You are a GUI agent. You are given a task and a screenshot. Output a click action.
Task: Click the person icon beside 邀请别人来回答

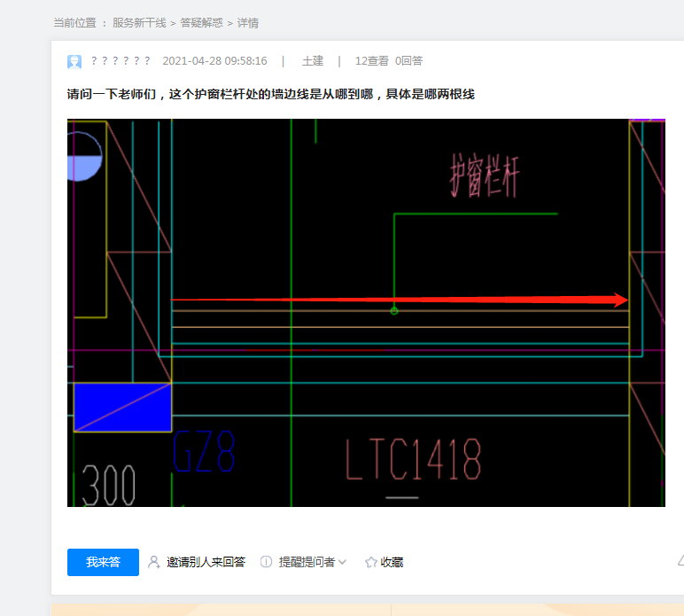(153, 562)
